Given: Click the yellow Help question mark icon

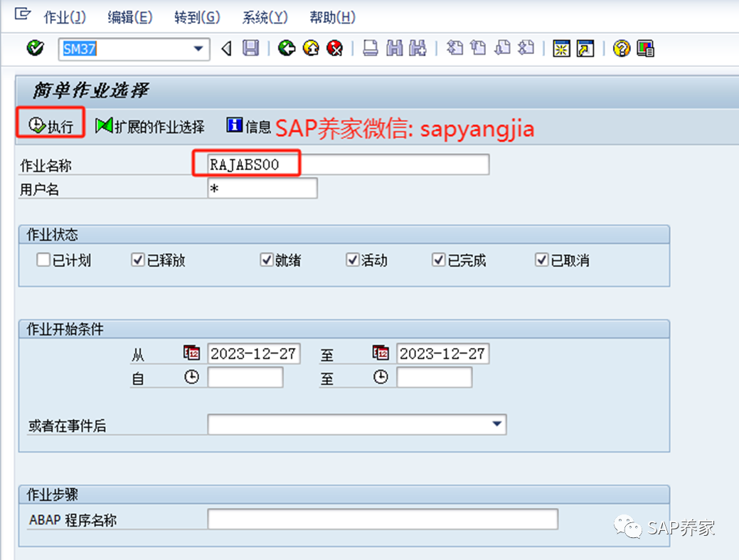Looking at the screenshot, I should click(622, 48).
